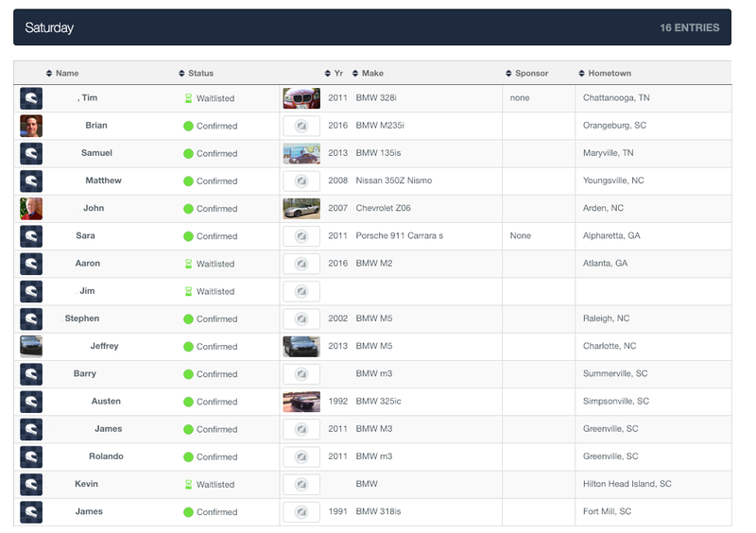Sort entries by Status column
The width and height of the screenshot is (756, 533).
196,74
